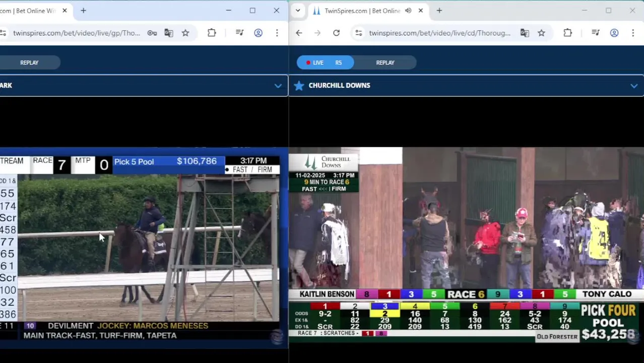Open the profile avatar in the left window
644x363 pixels.
258,33
